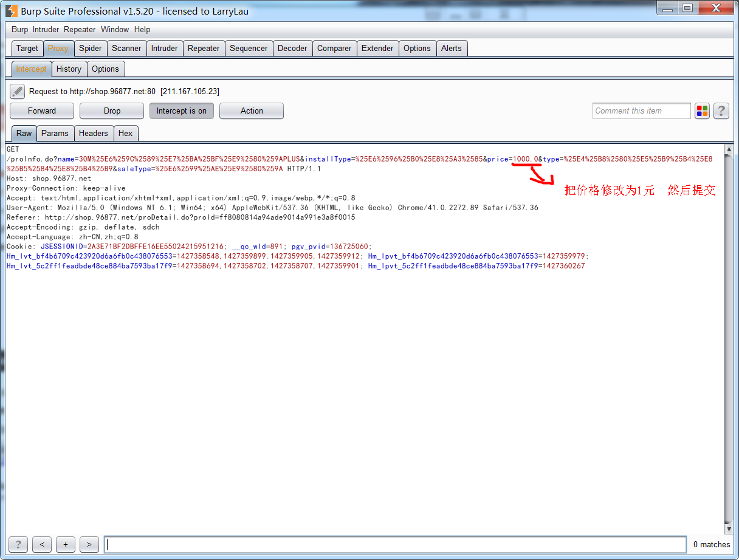This screenshot has width=739, height=560.
Task: Open the main Options tab
Action: pyautogui.click(x=417, y=49)
